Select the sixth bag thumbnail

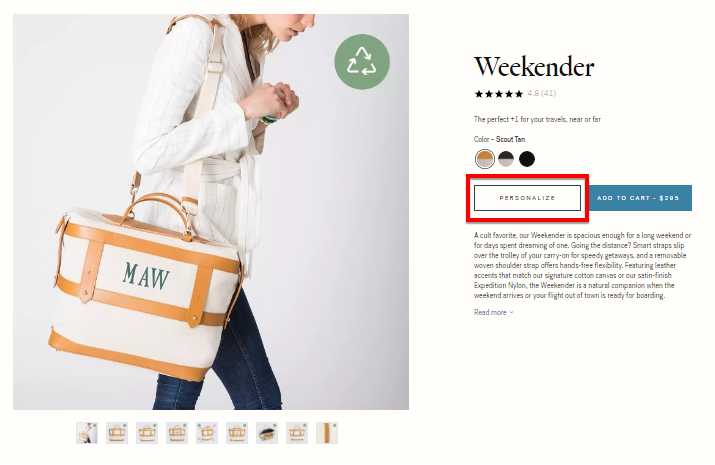pos(237,433)
